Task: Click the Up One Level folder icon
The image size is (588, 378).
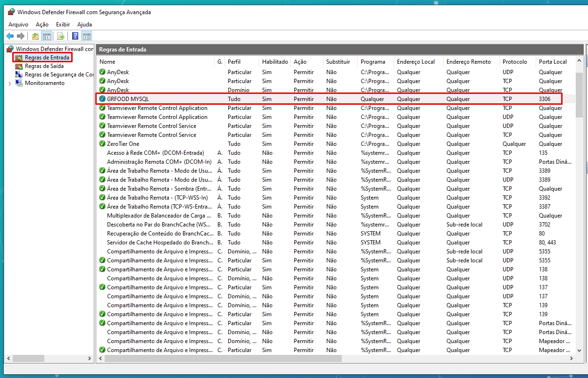Action: (35, 36)
